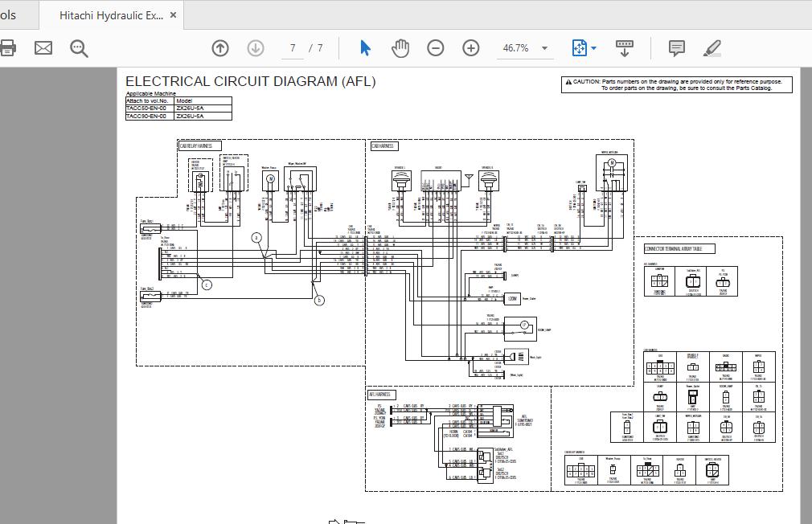Send the file by email envelope icon
Screen dimensions: 812x524
coord(43,48)
